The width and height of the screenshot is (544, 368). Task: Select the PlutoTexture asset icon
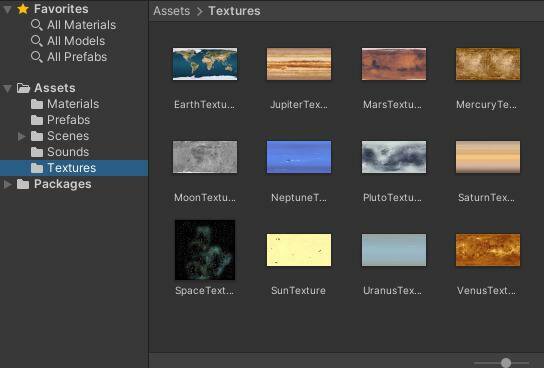click(x=394, y=157)
